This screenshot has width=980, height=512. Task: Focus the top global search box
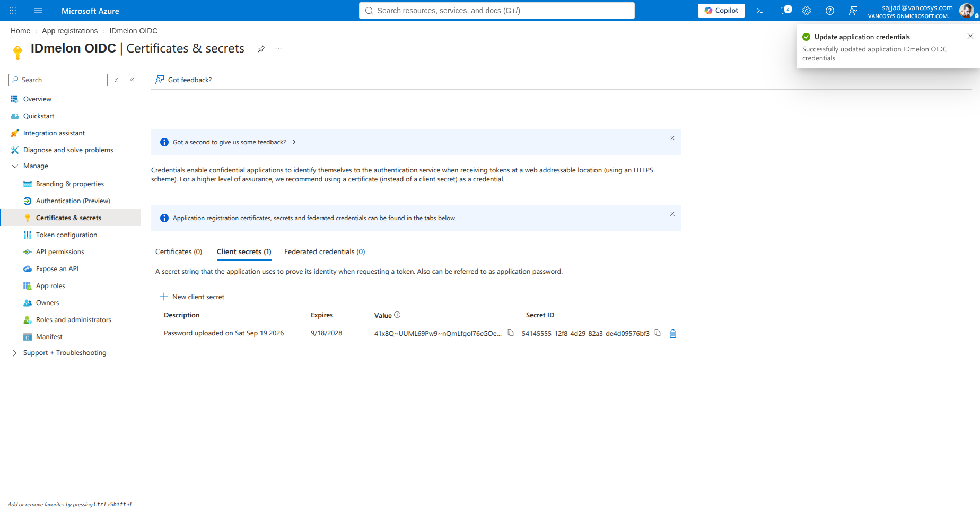point(496,11)
